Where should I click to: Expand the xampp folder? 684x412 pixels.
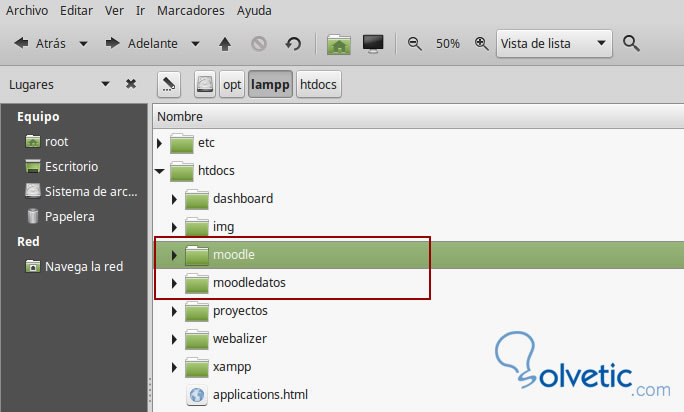174,367
